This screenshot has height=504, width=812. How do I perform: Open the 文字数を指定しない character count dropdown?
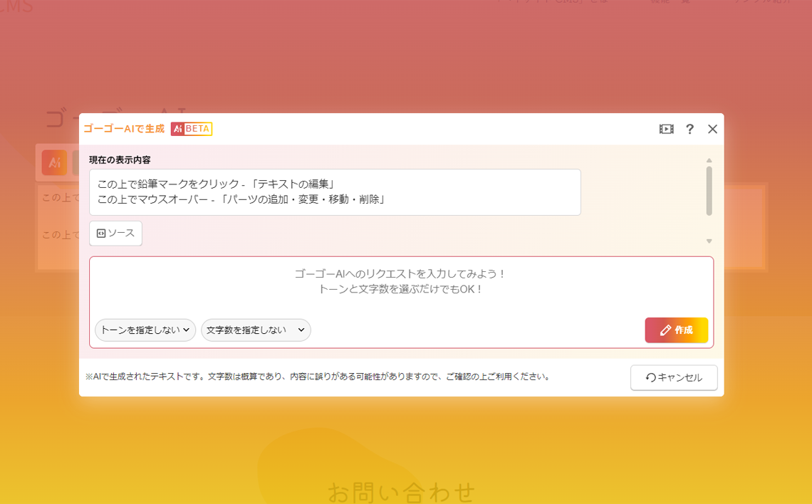pos(256,330)
